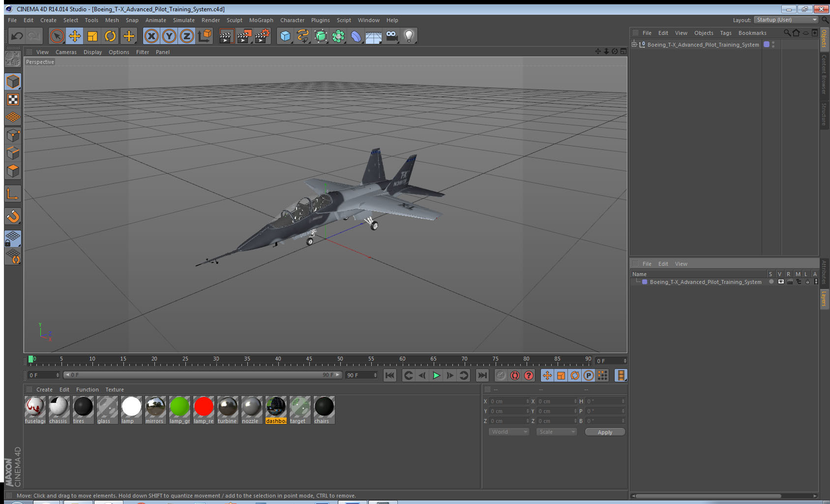This screenshot has height=504, width=830.
Task: Activate the Rotate tool in top toolbar
Action: 110,36
